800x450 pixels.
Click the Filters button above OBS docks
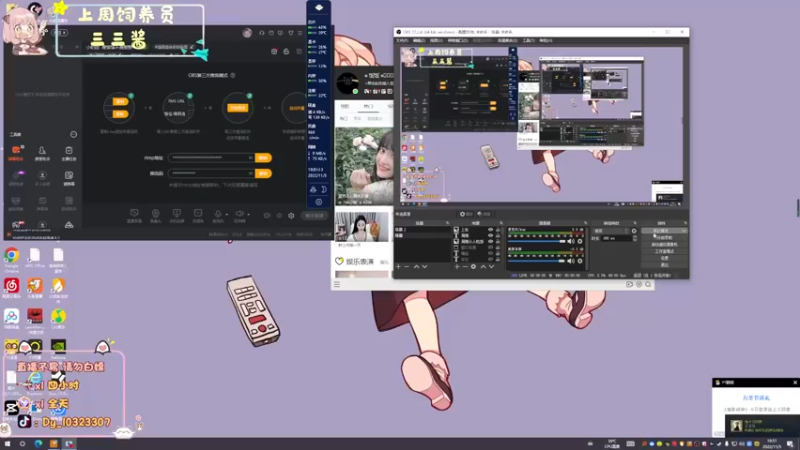484,214
